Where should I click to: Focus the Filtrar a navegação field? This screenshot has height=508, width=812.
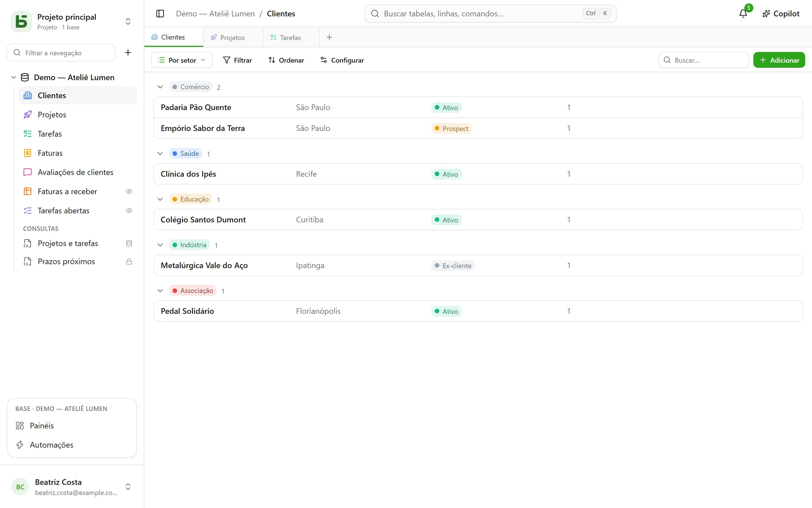[x=61, y=53]
